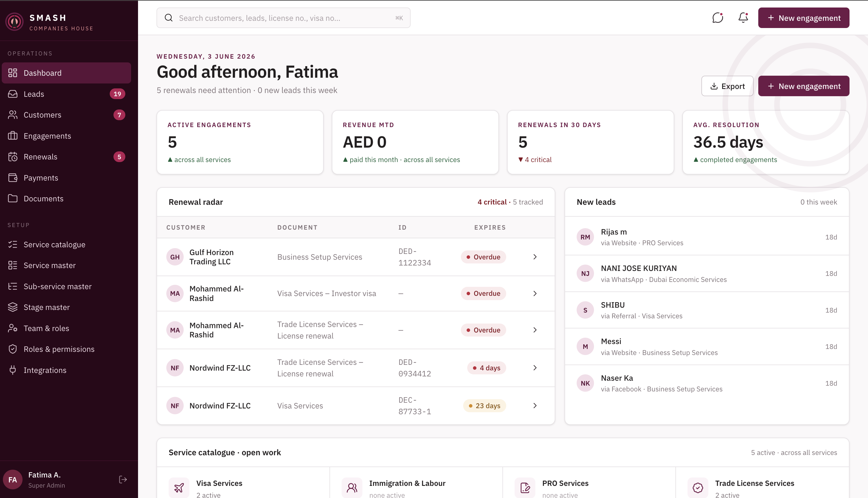868x498 pixels.
Task: Click the PRO Services document-pen icon
Action: click(x=525, y=488)
